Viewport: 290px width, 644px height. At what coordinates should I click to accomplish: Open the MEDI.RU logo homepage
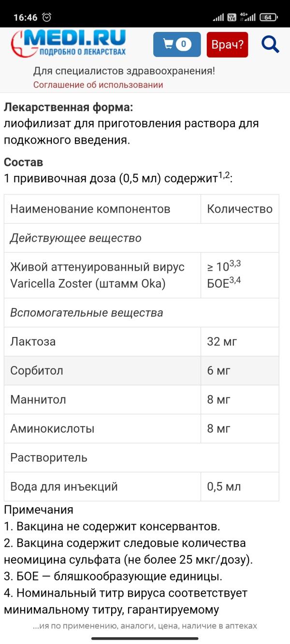(69, 44)
